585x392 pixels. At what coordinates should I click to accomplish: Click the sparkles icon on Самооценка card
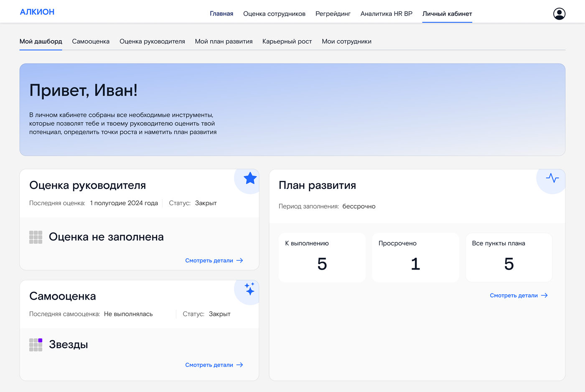pyautogui.click(x=249, y=290)
